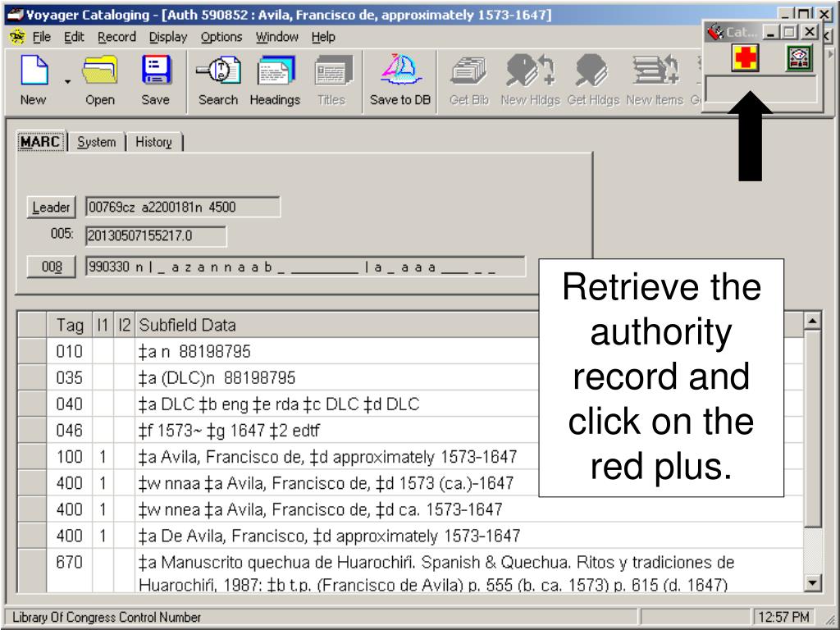Open the dropdown arrow beside New
The width and height of the screenshot is (840, 630).
tap(67, 82)
